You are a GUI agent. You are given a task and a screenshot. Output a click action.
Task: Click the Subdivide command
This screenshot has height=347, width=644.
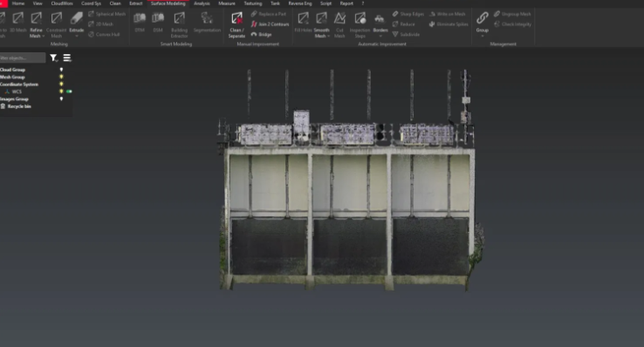click(406, 35)
